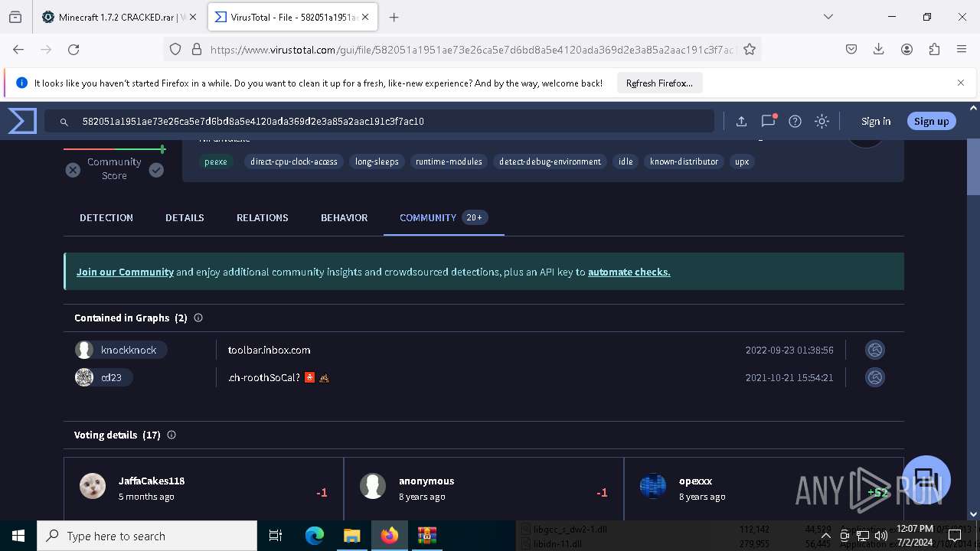Screen dimensions: 980x551
Task: Open Task View on the taskbar
Action: [276, 536]
